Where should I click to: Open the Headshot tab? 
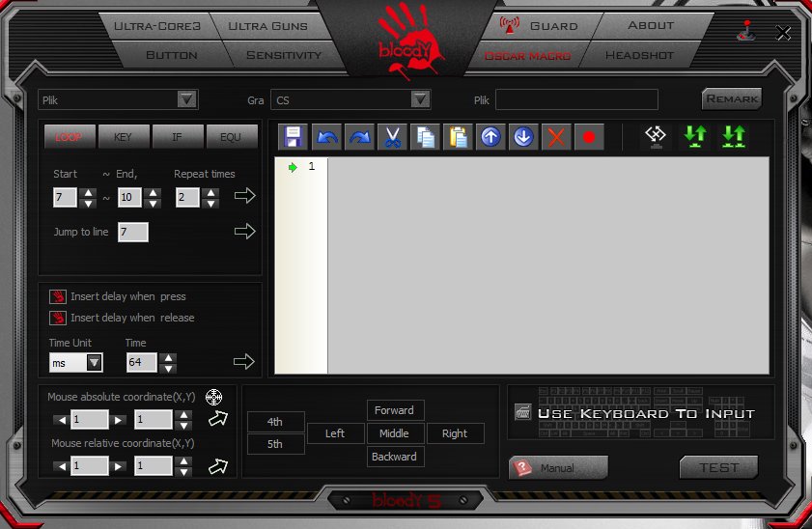click(x=639, y=55)
